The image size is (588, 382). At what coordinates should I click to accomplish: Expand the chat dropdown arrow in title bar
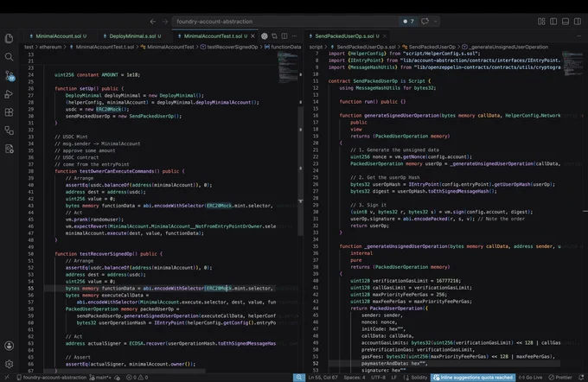[435, 22]
